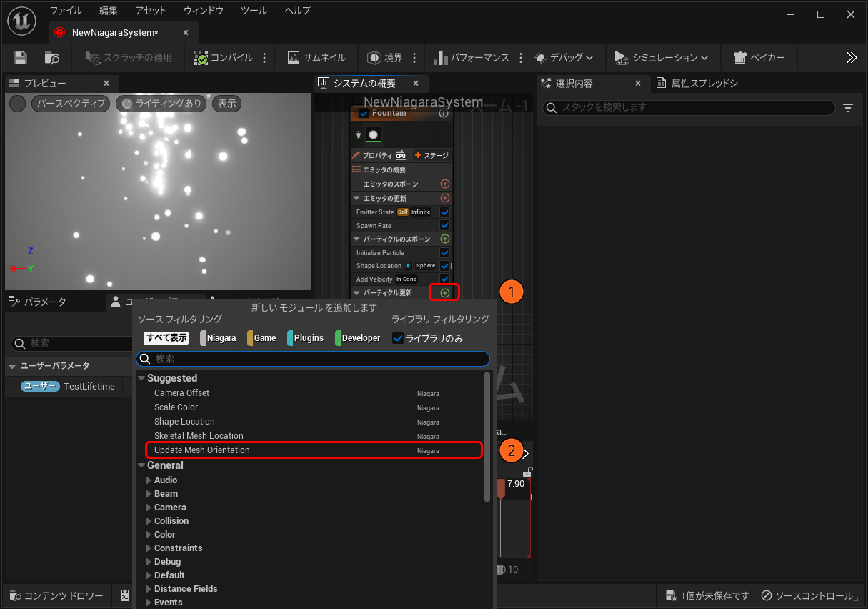Screen dimensions: 868x609
Task: Click the Perspective viewport button
Action: pos(71,104)
